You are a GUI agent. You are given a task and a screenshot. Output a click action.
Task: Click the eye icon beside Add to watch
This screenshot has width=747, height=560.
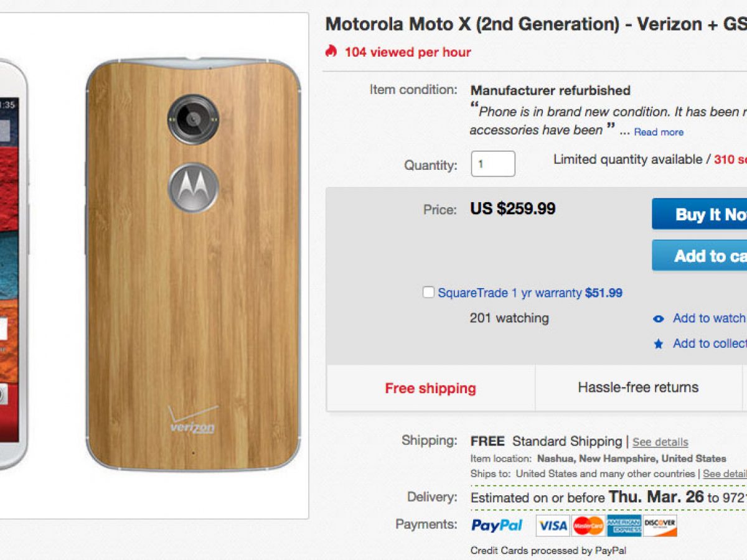click(658, 319)
